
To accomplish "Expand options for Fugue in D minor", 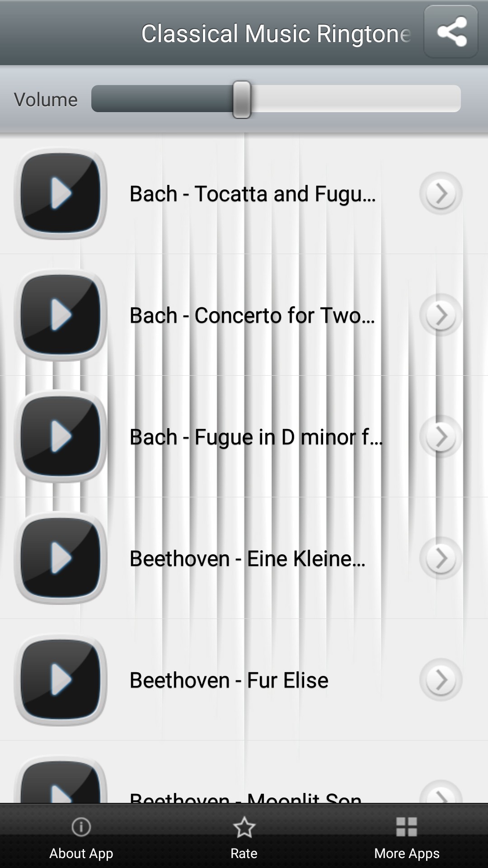I will [441, 437].
